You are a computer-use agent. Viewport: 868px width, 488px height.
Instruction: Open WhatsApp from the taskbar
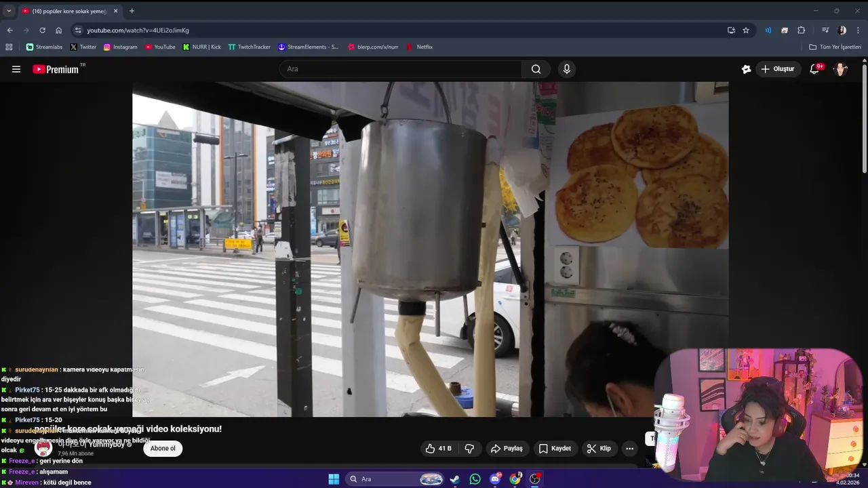click(475, 479)
